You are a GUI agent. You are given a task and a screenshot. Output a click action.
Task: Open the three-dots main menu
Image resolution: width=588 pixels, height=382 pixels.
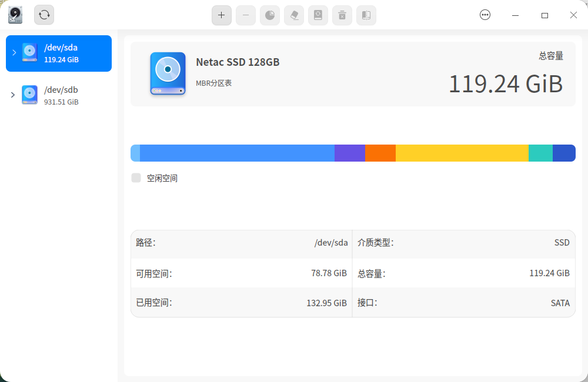[485, 15]
